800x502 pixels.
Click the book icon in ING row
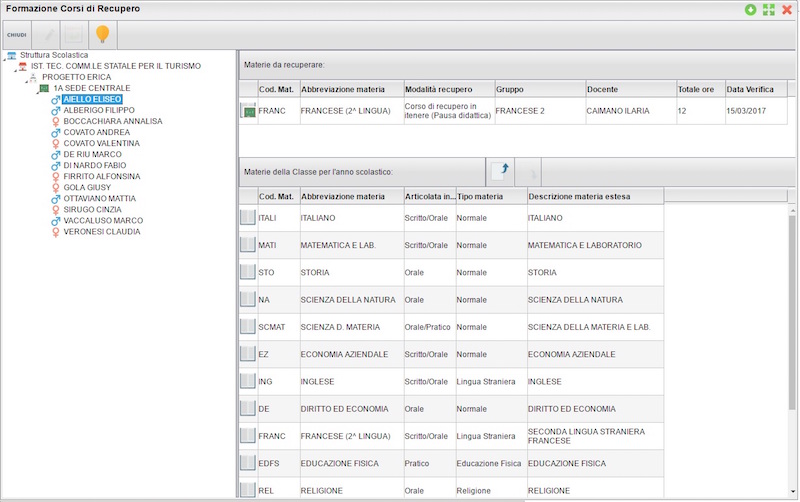(x=247, y=381)
